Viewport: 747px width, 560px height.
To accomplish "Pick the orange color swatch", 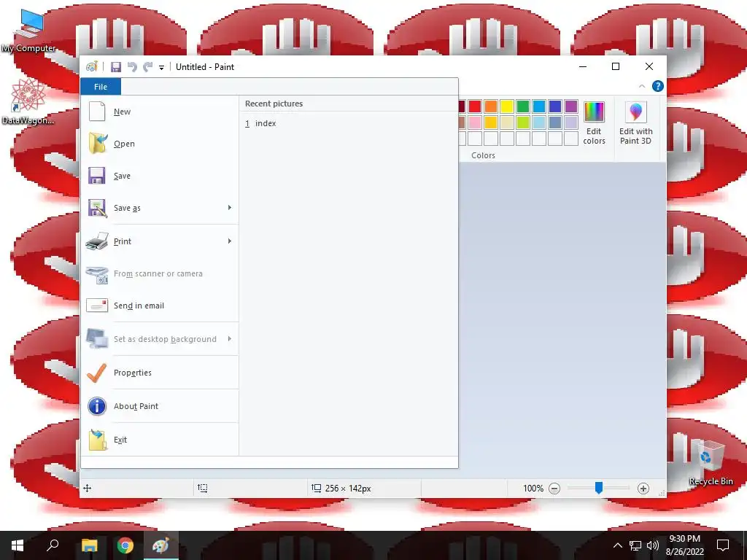I will (491, 106).
